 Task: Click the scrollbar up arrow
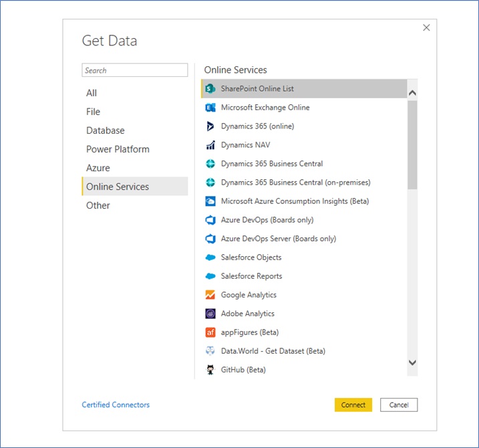click(412, 93)
